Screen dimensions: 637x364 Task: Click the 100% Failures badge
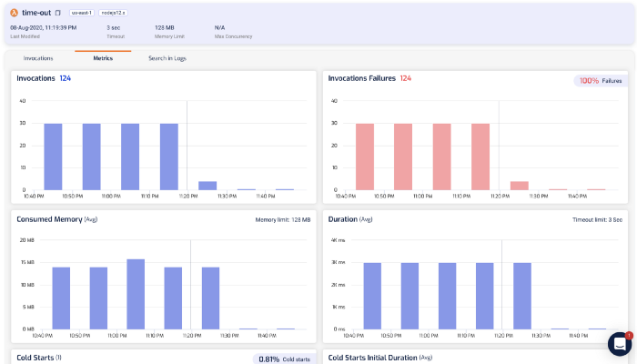coord(600,81)
